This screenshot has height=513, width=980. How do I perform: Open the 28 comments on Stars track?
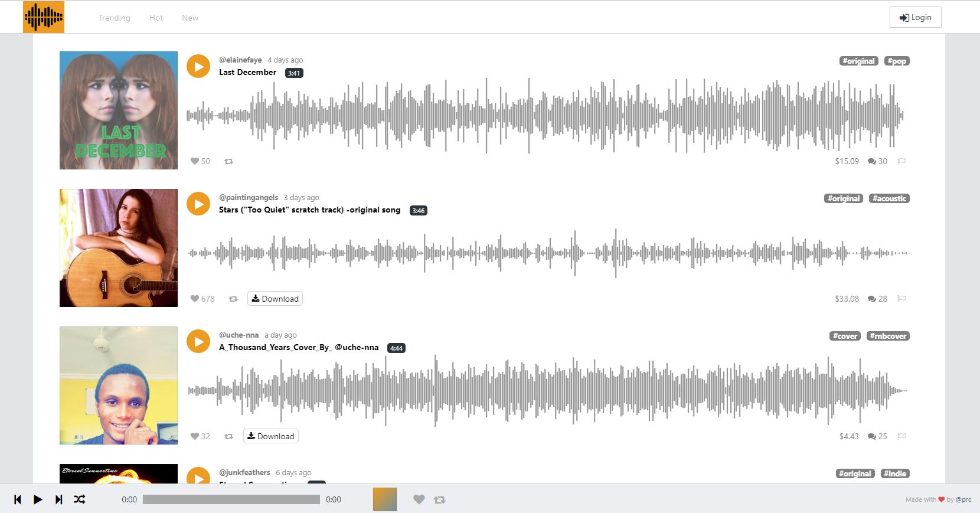click(877, 299)
